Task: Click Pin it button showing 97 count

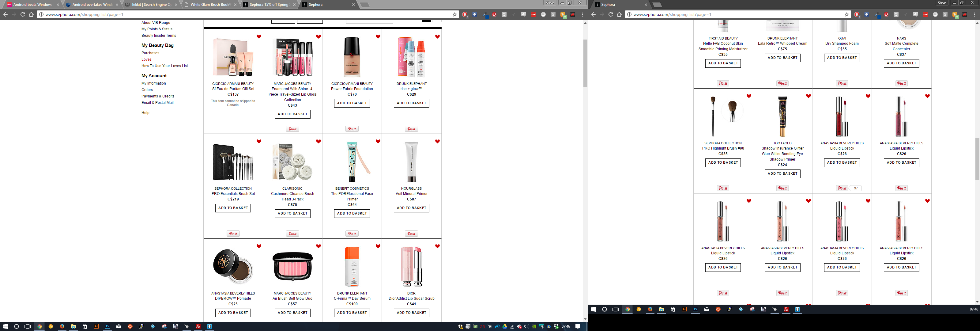Action: 842,188
